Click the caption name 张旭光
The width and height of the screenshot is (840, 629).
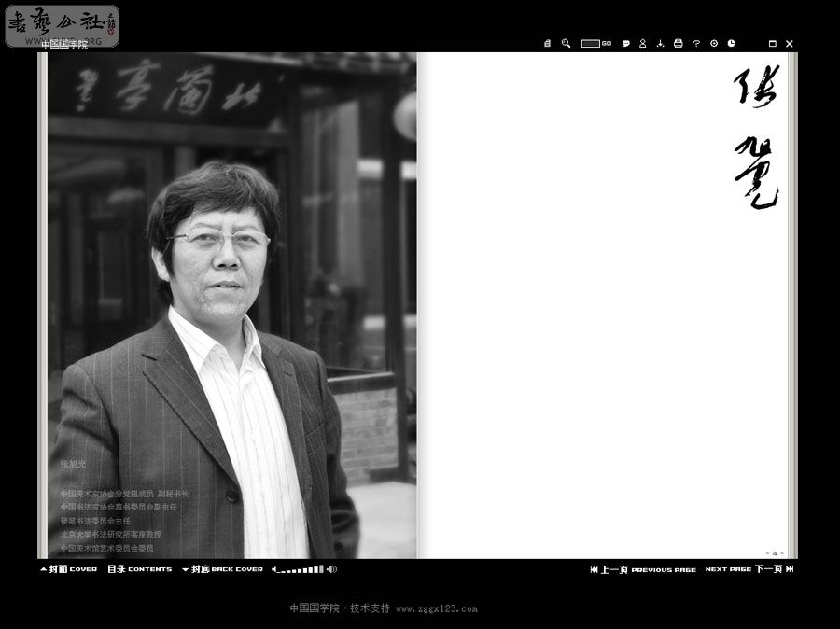[x=73, y=464]
